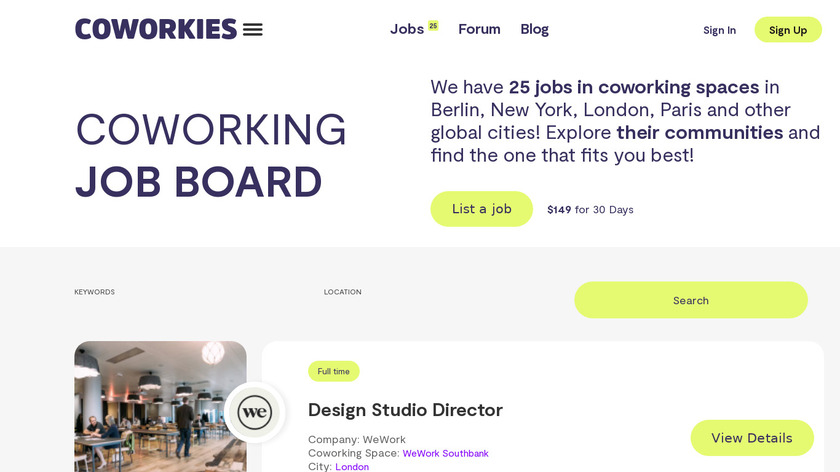Click the WeWork round logo
This screenshot has height=472, width=840.
click(255, 411)
